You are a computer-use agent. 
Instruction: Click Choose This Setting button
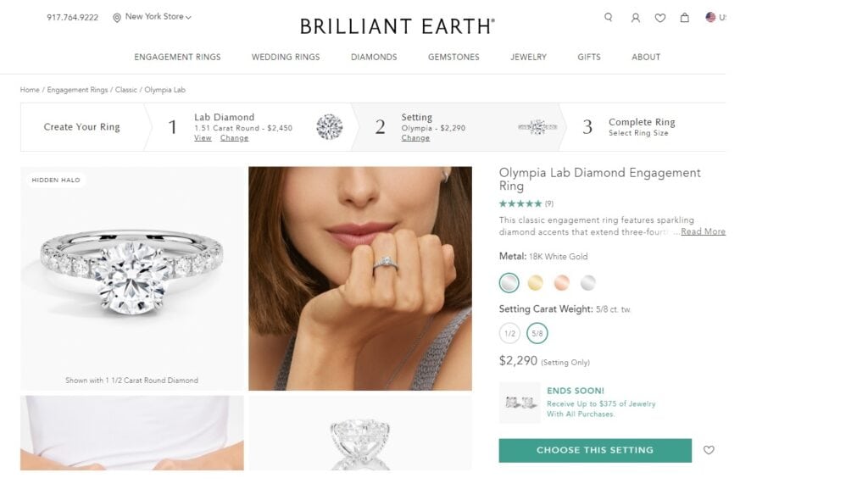595,450
